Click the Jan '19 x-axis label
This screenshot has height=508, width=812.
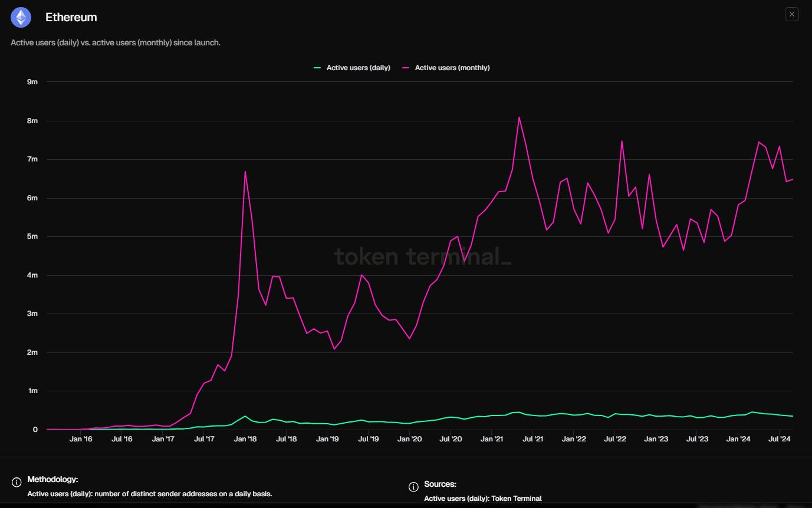327,439
